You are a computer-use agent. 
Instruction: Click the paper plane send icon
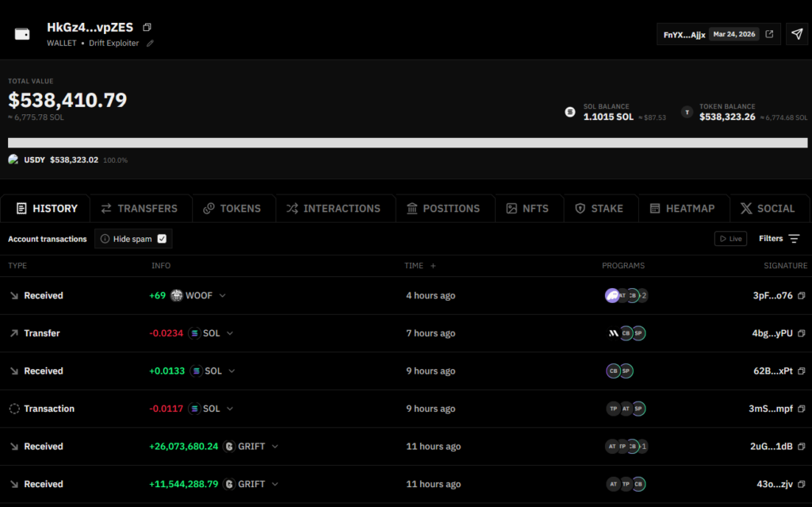pos(797,34)
